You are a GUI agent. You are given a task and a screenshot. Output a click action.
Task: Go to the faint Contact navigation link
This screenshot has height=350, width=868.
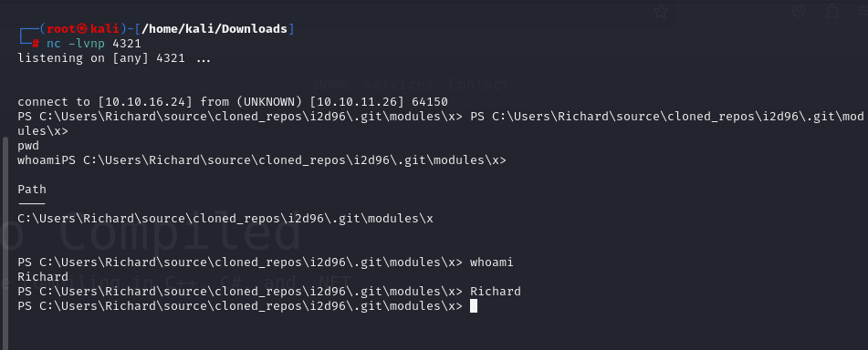pyautogui.click(x=479, y=85)
